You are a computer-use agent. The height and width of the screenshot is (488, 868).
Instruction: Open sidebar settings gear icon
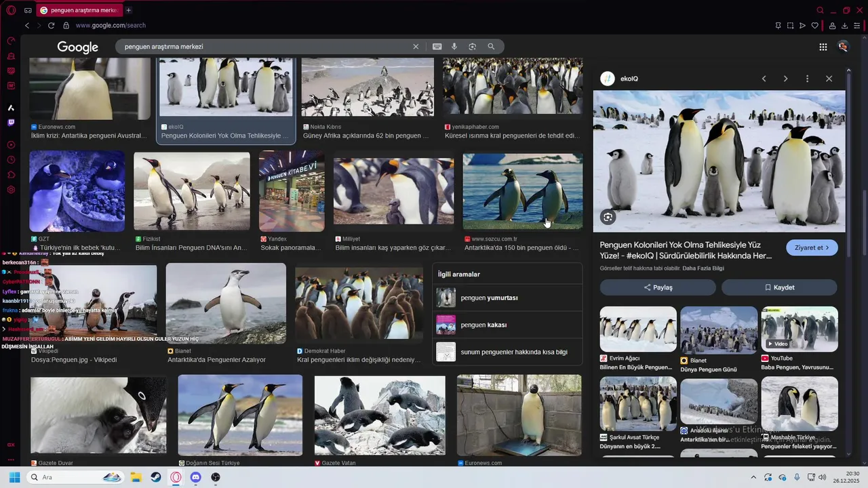pos(11,190)
